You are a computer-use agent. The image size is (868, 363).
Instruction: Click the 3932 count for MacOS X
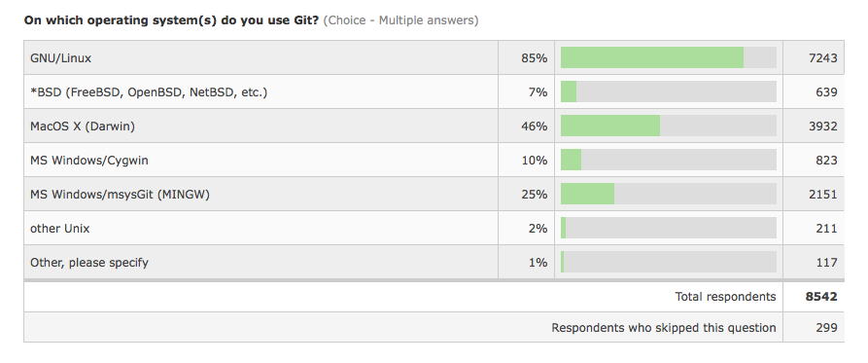click(x=822, y=127)
